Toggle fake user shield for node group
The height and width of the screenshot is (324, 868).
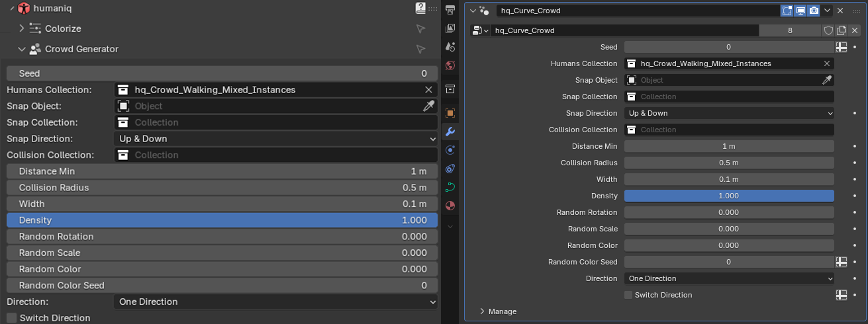(x=828, y=30)
